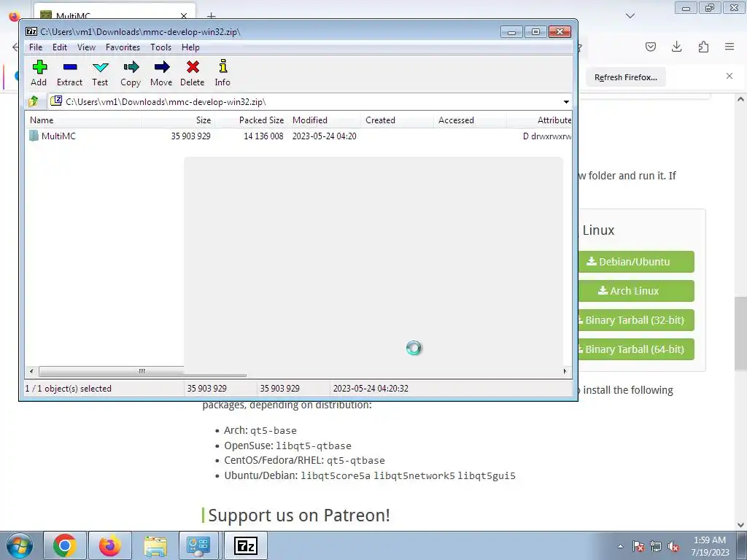747x560 pixels.
Task: Click the MultiMC modified date 2023-05-24 04:20
Action: pyautogui.click(x=325, y=136)
